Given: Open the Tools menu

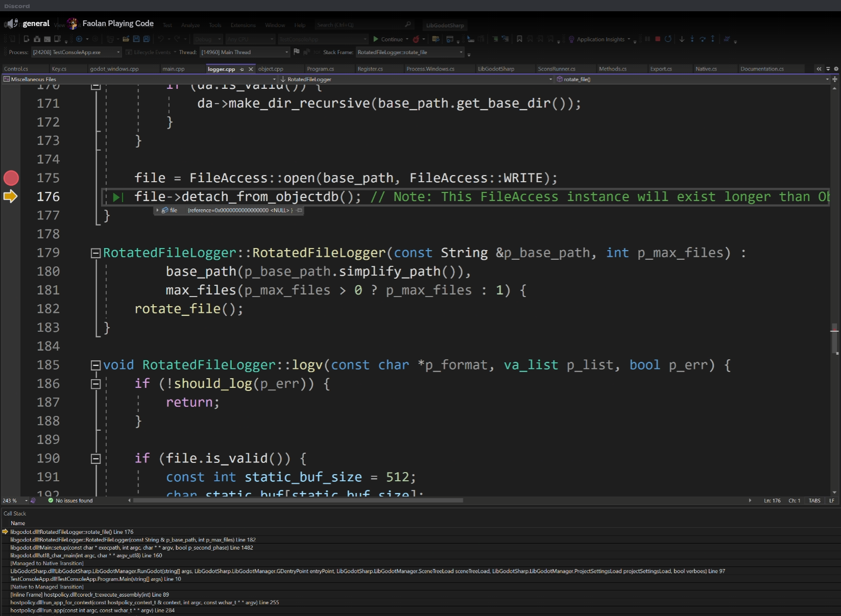Looking at the screenshot, I should tap(215, 25).
